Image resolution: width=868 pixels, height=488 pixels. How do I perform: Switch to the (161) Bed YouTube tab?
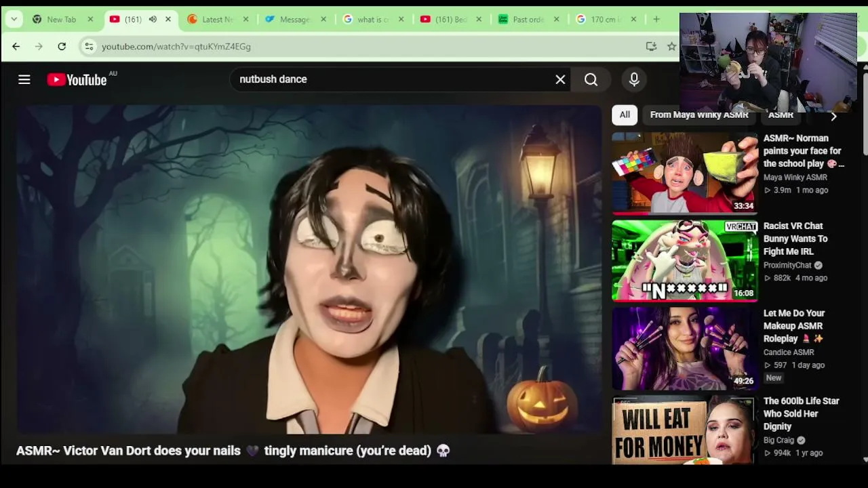pyautogui.click(x=450, y=19)
